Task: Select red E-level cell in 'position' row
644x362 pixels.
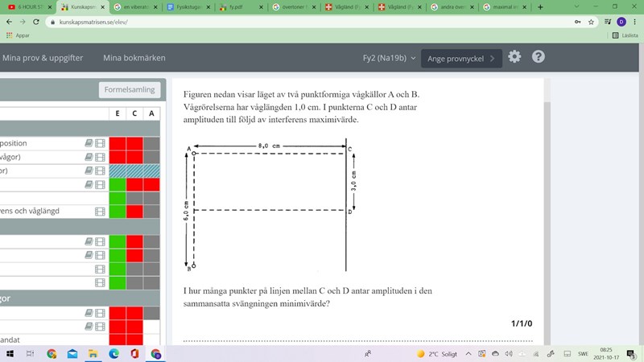Action: 118,143
